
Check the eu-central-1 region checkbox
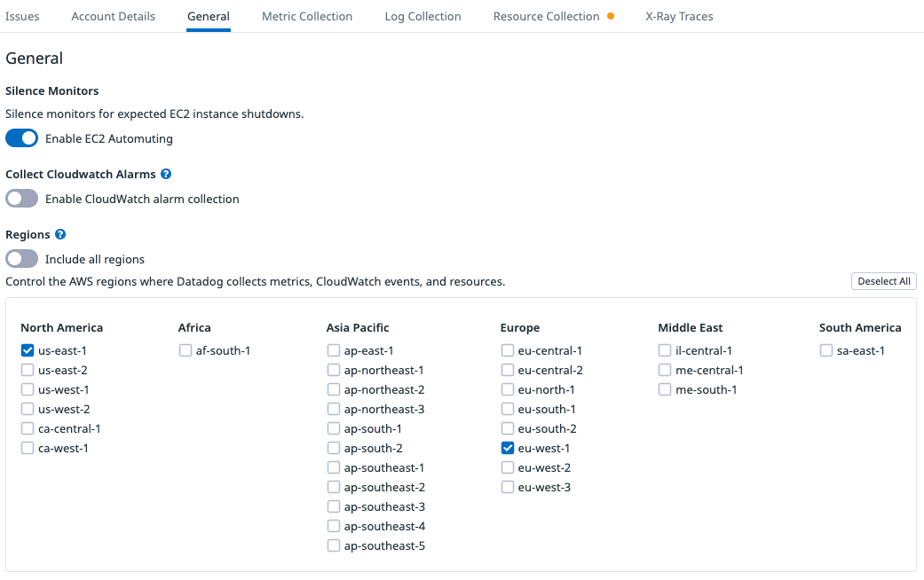[x=508, y=350]
